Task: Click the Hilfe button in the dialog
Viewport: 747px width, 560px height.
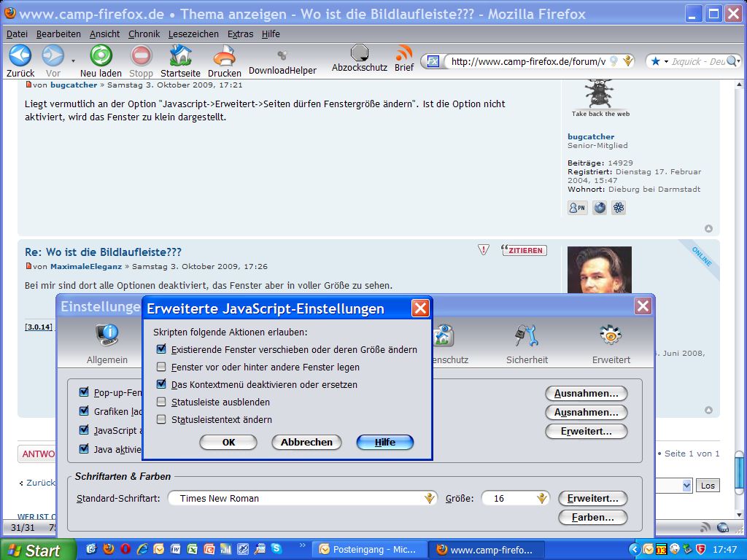Action: 385,442
